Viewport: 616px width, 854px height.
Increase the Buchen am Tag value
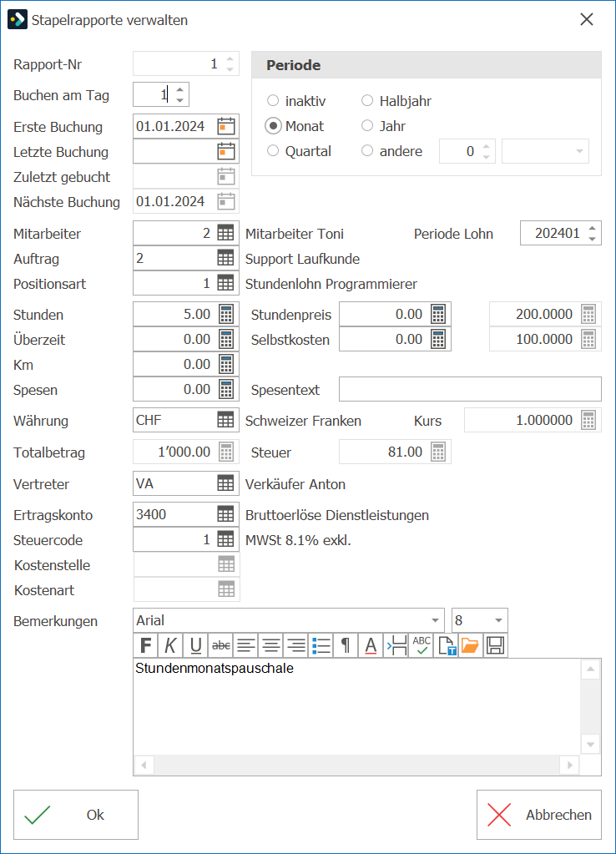[180, 89]
